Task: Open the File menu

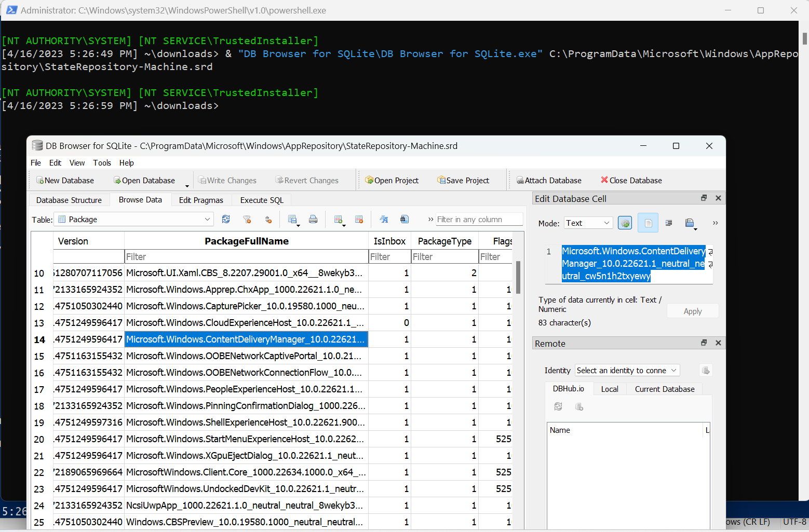Action: 36,162
